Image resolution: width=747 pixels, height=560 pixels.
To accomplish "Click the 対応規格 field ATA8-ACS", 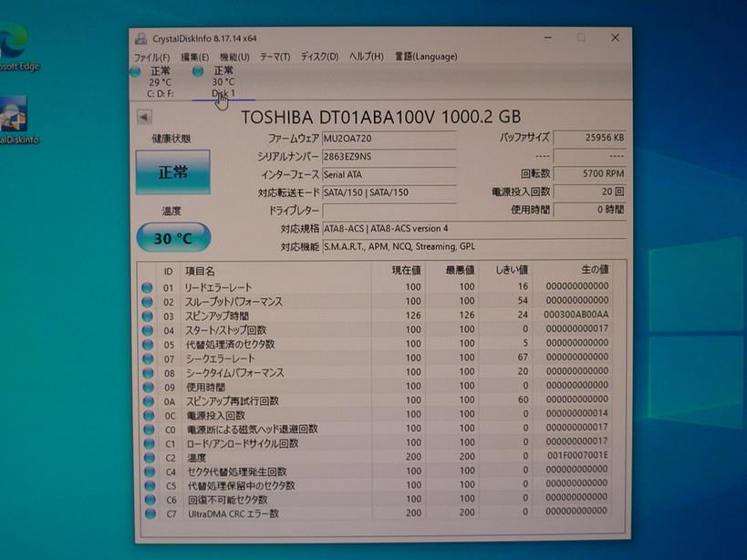I will click(474, 229).
